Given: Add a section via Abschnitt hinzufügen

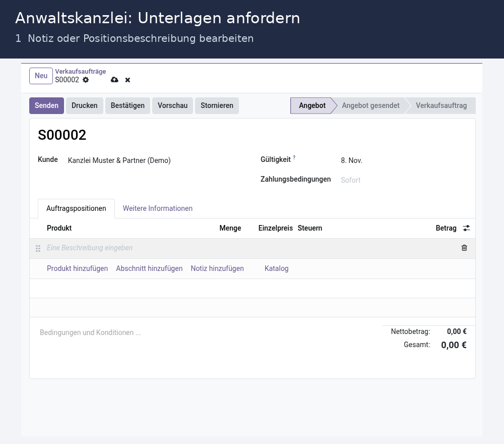Looking at the screenshot, I should tap(149, 268).
